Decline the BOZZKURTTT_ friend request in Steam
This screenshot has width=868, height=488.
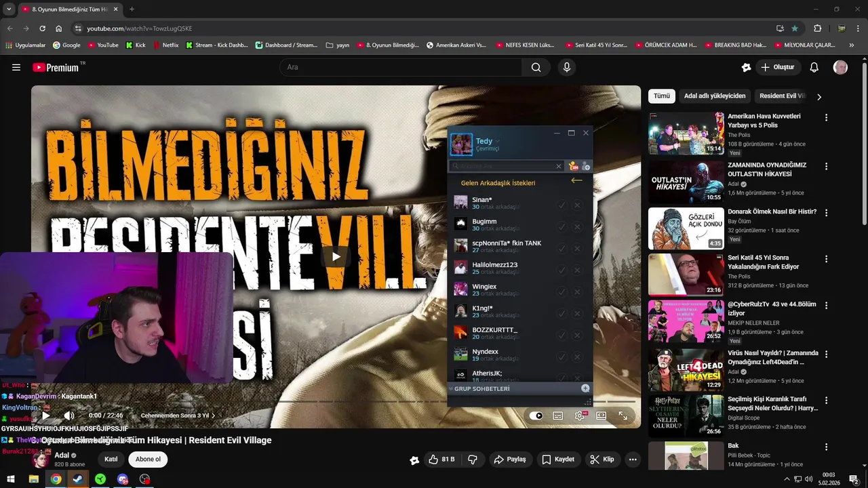[577, 335]
